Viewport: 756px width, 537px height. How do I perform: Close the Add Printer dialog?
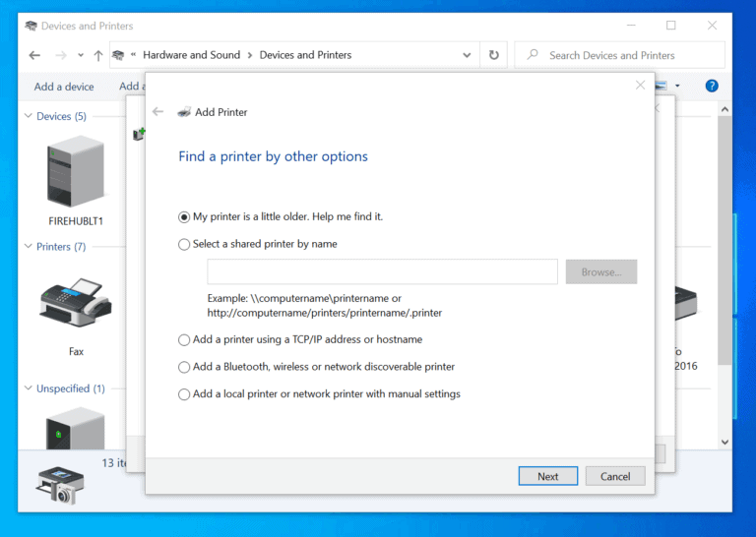tap(640, 86)
